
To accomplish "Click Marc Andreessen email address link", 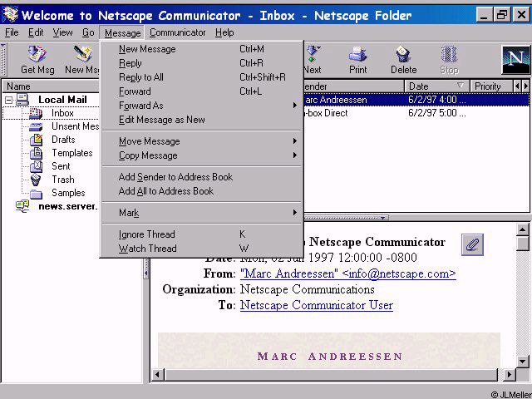I will [348, 273].
